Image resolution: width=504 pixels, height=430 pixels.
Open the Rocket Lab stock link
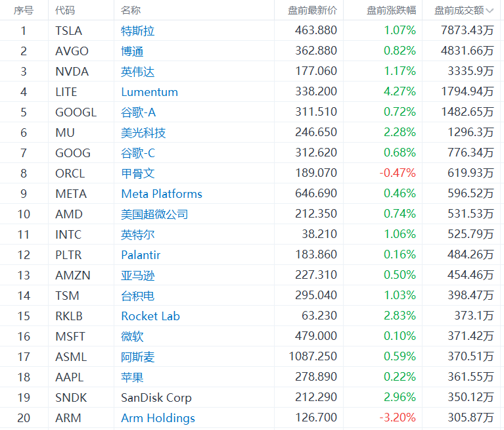point(150,316)
